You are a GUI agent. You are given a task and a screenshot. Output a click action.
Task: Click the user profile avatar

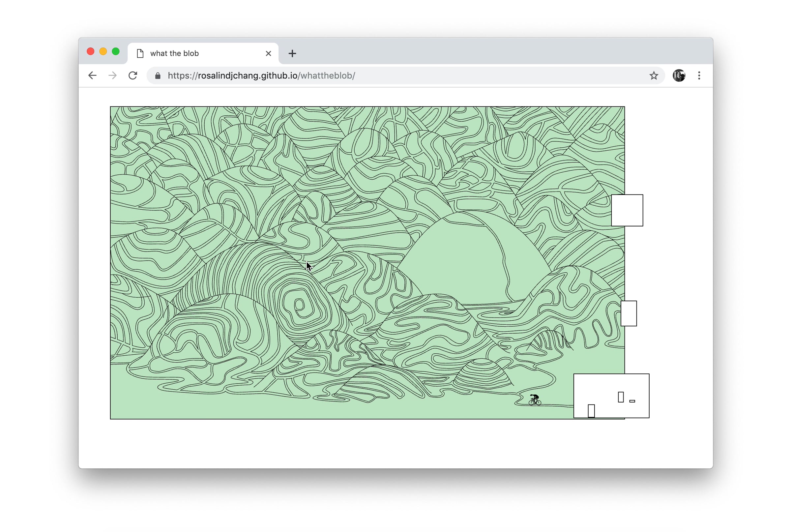pos(679,75)
